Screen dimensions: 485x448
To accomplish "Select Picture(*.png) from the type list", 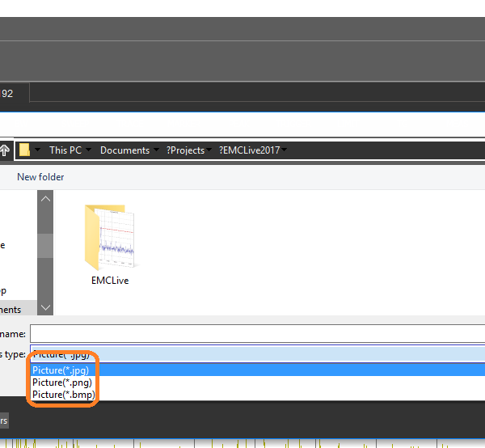I will coord(62,382).
